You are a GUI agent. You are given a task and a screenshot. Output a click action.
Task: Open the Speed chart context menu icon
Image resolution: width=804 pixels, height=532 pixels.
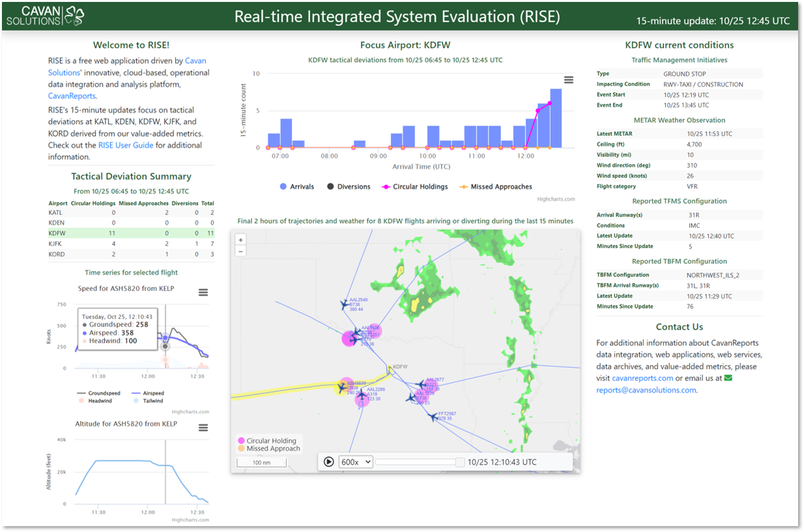203,293
